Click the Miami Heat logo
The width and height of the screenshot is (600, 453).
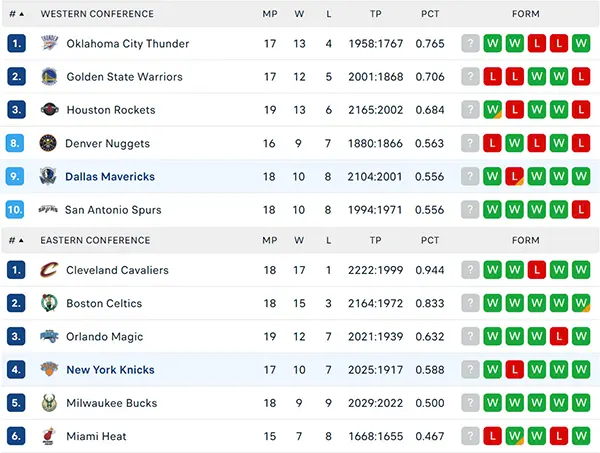point(49,436)
